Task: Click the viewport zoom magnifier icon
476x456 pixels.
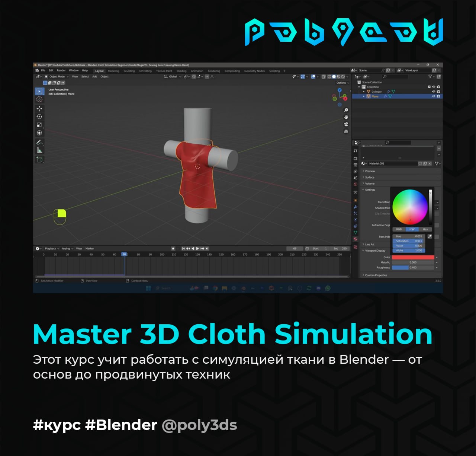Action: pyautogui.click(x=346, y=110)
